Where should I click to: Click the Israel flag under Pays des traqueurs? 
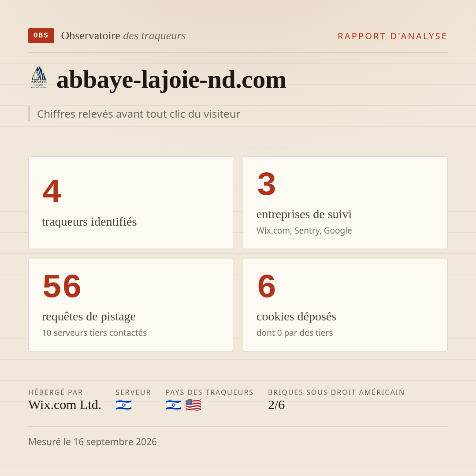point(173,405)
